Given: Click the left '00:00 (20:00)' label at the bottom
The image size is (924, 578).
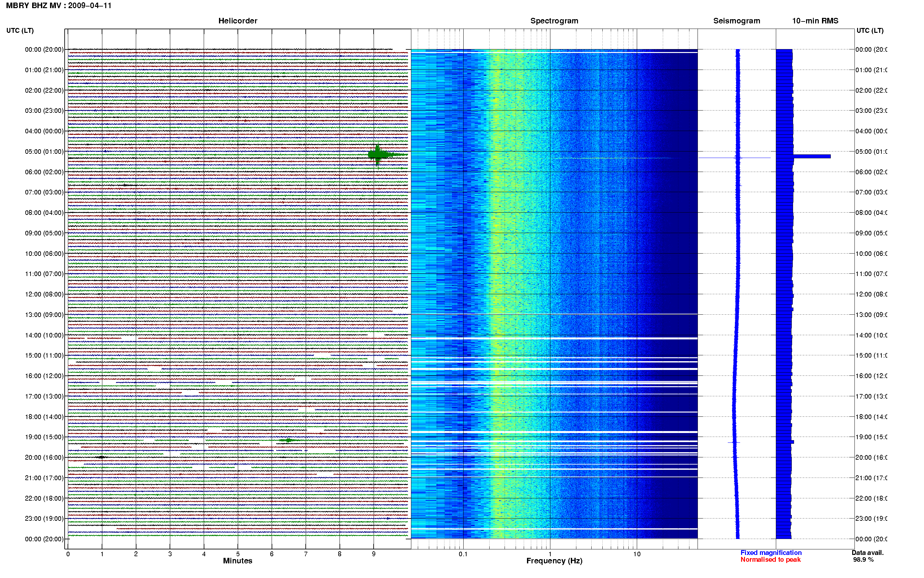Looking at the screenshot, I should pyautogui.click(x=44, y=539).
